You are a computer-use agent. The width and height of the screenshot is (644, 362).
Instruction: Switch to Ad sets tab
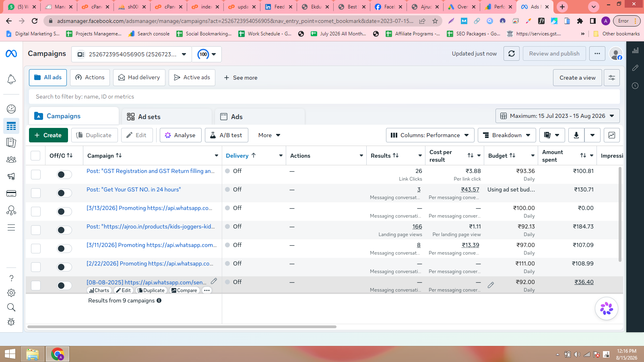click(x=167, y=117)
